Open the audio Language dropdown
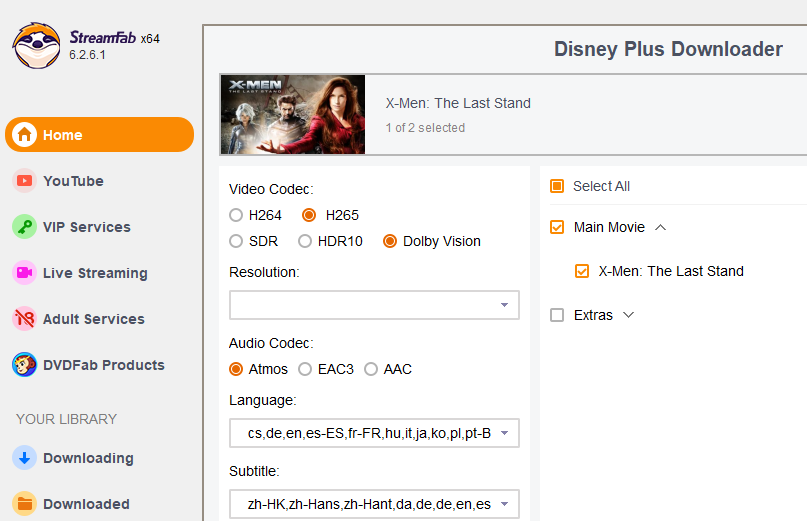807x521 pixels. (x=374, y=433)
